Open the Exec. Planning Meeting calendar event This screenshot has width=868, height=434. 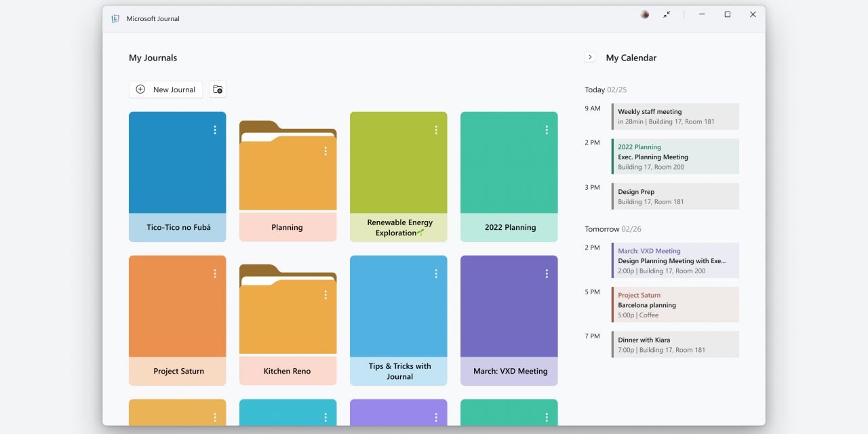click(675, 157)
